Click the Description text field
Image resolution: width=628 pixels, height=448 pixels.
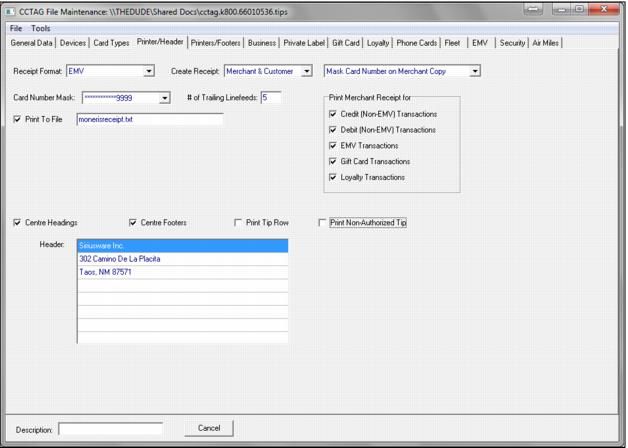(x=110, y=429)
